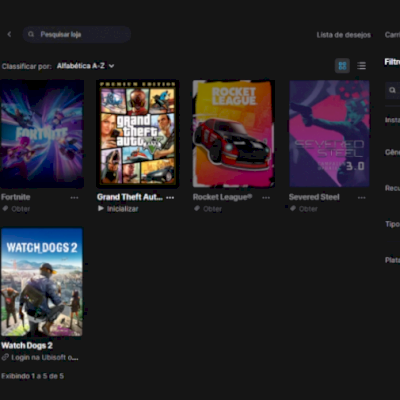Switch to list view
400x400 pixels.
click(361, 66)
